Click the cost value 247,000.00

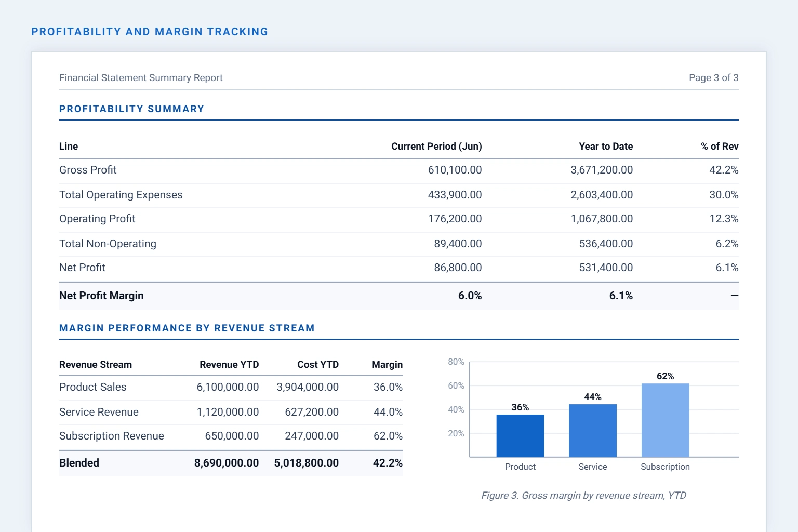(x=312, y=436)
